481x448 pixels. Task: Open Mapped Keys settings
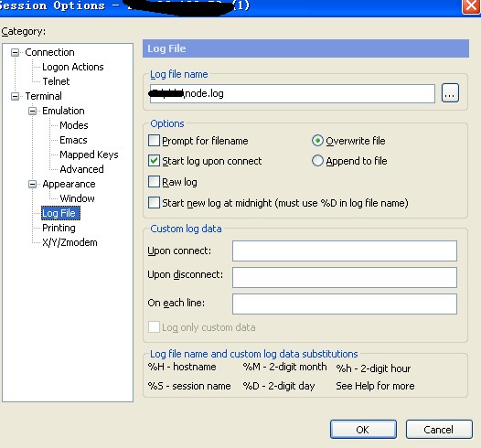coord(89,155)
